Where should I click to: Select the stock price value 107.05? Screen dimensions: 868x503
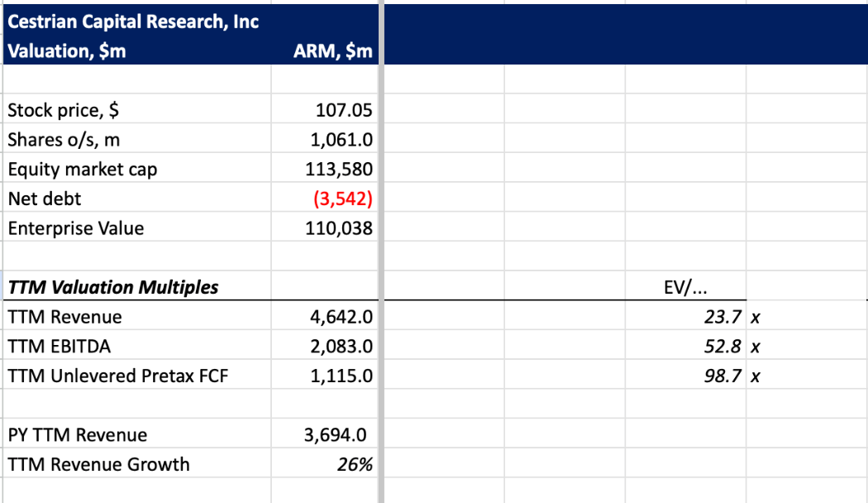point(343,110)
